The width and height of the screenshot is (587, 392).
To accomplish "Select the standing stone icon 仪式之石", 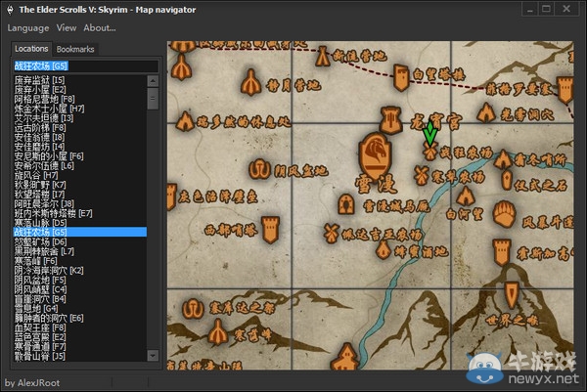I will (x=507, y=180).
